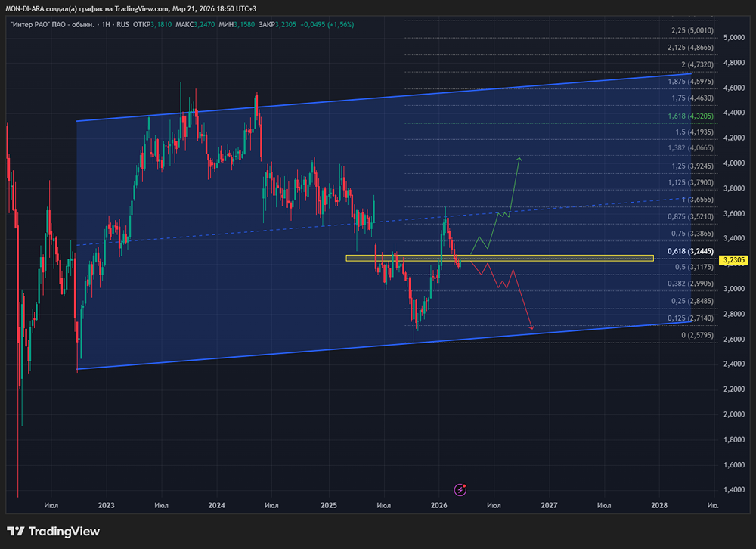
Task: Click price axis label 2,8000
Action: pyautogui.click(x=734, y=314)
